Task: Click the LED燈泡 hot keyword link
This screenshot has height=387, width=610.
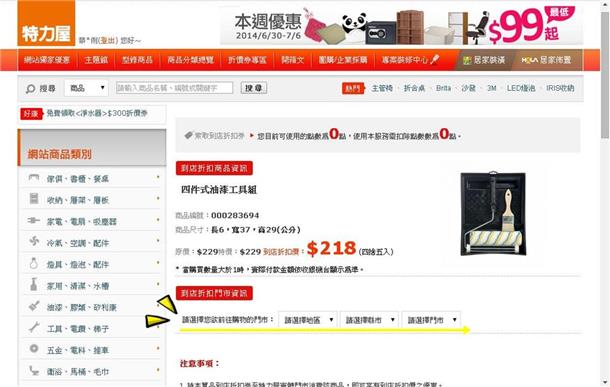Action: (x=521, y=88)
